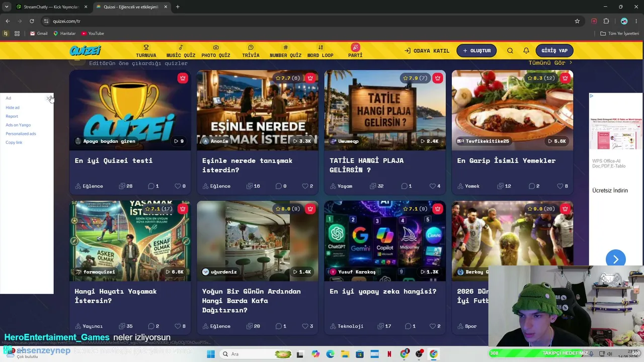The image size is (644, 362).
Task: Click 'Personalized ads' in the ad menu
Action: 21,134
